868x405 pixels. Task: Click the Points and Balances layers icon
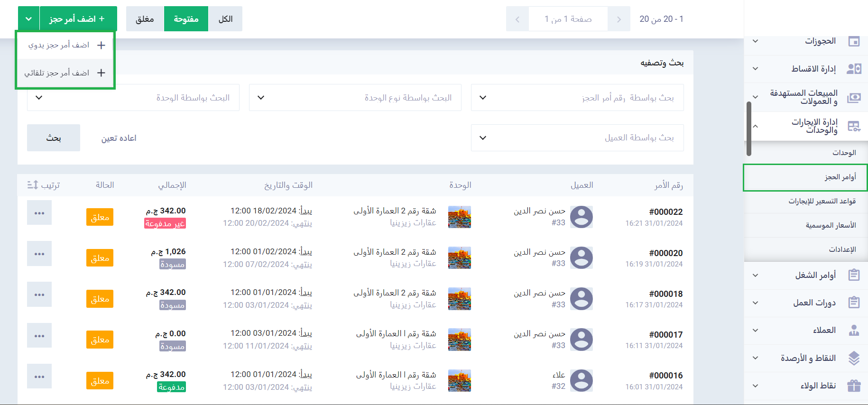[x=854, y=358]
